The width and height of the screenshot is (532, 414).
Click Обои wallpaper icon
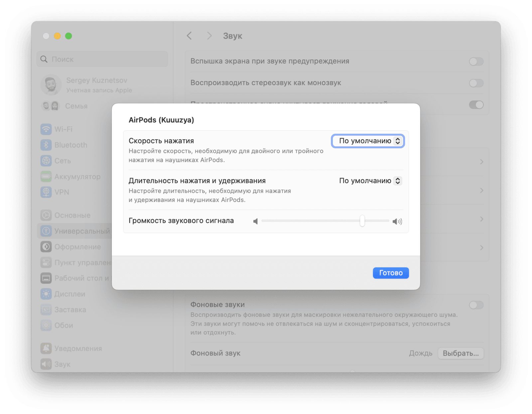click(46, 325)
